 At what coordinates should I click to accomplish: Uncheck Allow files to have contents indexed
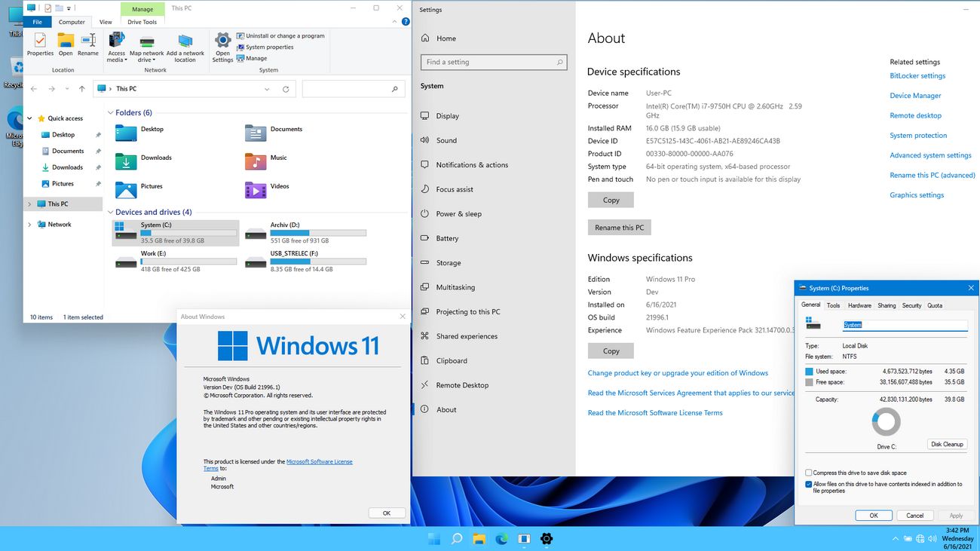809,484
